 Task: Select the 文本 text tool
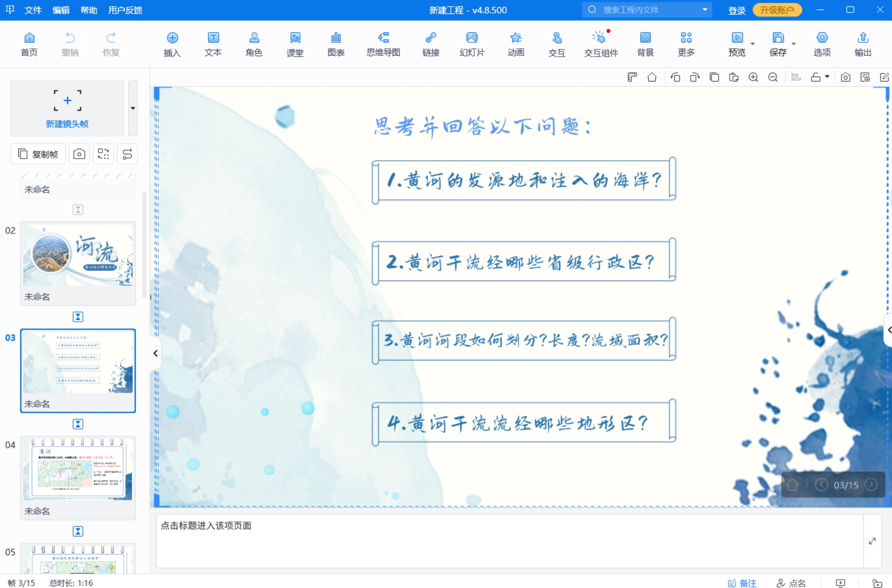tap(213, 44)
